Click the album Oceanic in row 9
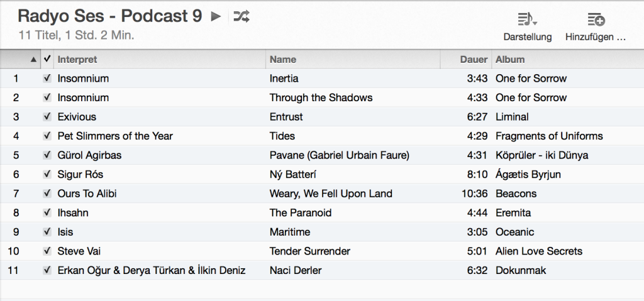The image size is (644, 301). pos(514,232)
